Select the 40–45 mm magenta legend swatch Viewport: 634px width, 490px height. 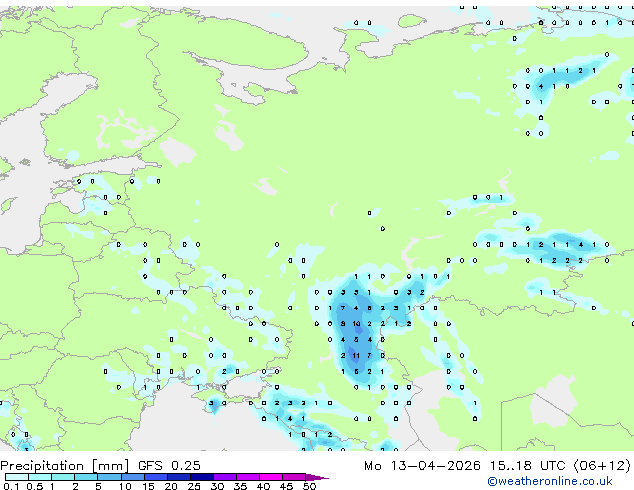tap(271, 477)
